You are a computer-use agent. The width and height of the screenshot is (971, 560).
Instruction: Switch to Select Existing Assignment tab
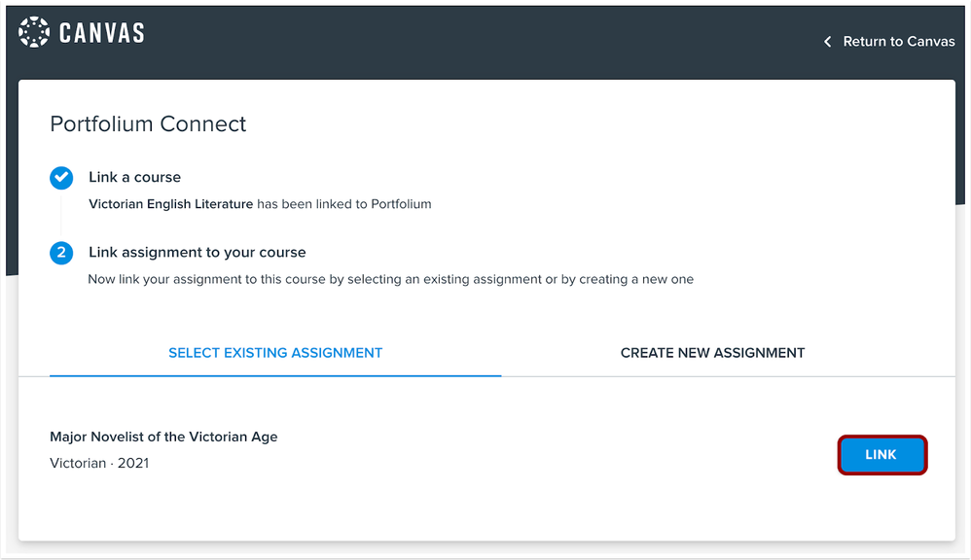coord(275,353)
